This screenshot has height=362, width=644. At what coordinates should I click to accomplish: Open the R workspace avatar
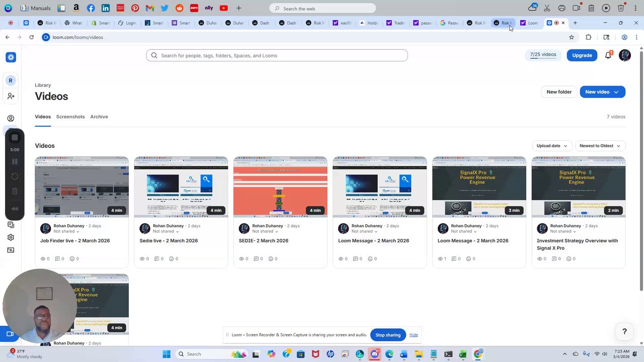click(11, 80)
